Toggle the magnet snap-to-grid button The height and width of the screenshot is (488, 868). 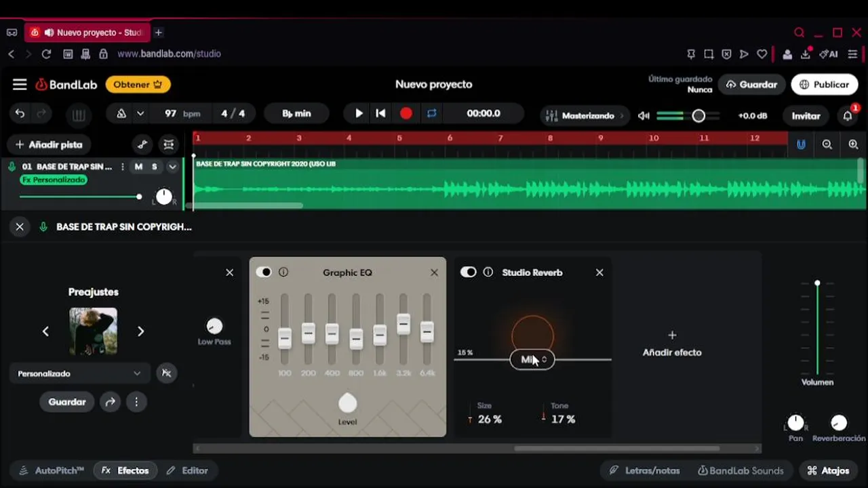coord(801,144)
